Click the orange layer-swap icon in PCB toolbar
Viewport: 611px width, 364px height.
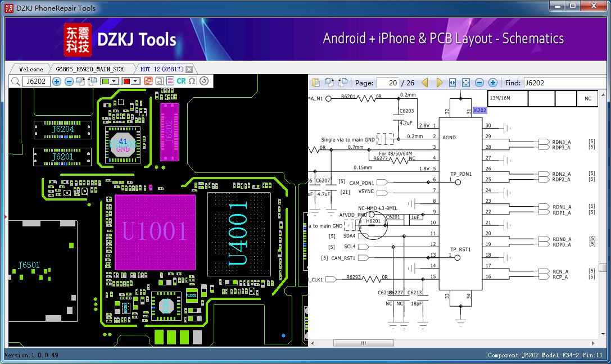[x=148, y=81]
